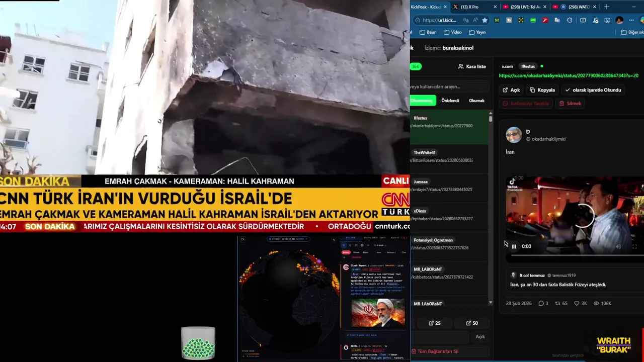Image resolution: width=644 pixels, height=362 pixels.
Task: Click the Açık open button with arrow icon
Action: pyautogui.click(x=511, y=90)
